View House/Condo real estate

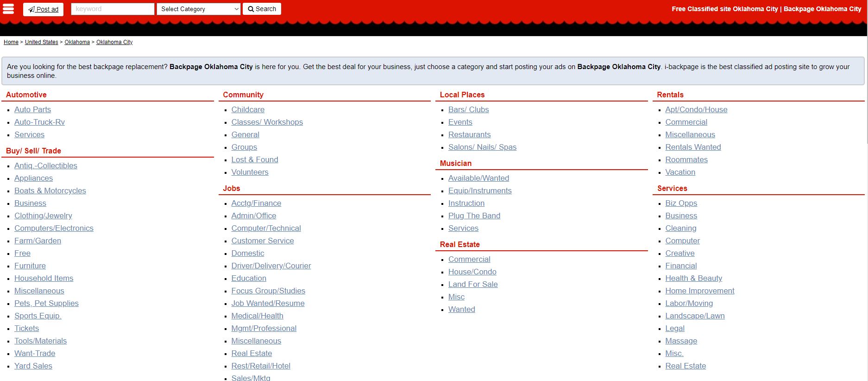472,272
